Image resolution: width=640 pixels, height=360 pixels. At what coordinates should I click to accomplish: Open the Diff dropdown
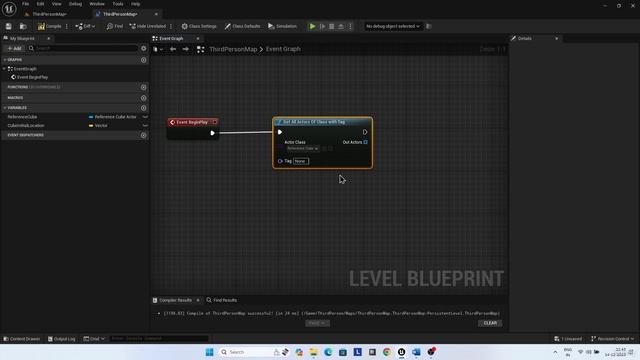click(x=85, y=26)
